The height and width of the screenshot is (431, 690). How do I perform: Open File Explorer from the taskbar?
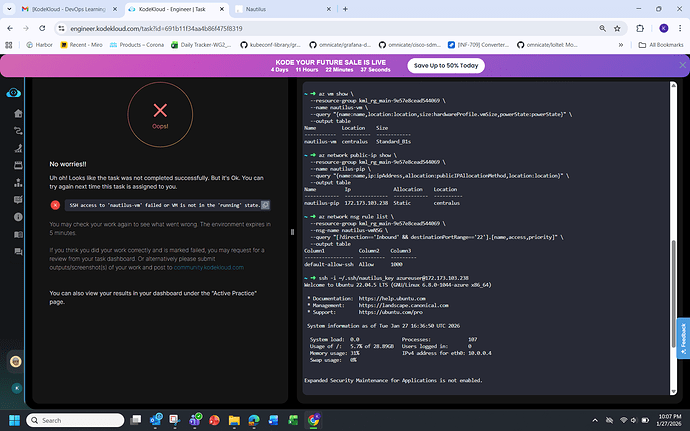234,420
